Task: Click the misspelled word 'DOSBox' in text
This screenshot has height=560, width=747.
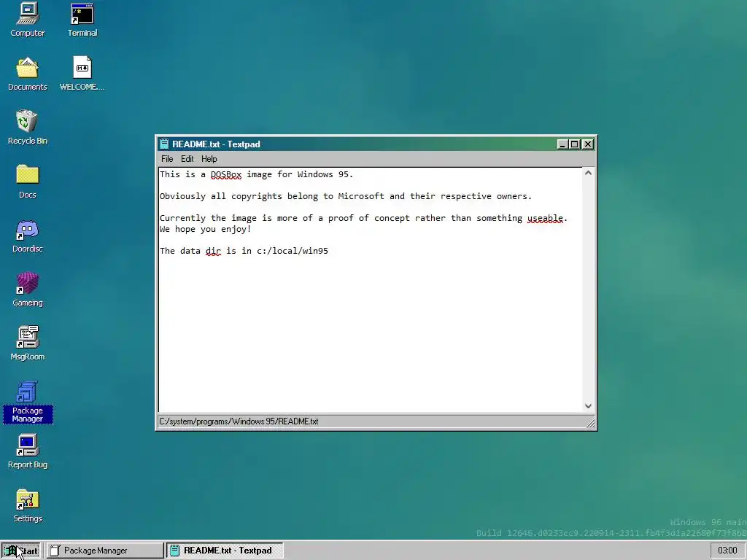Action: pyautogui.click(x=226, y=174)
